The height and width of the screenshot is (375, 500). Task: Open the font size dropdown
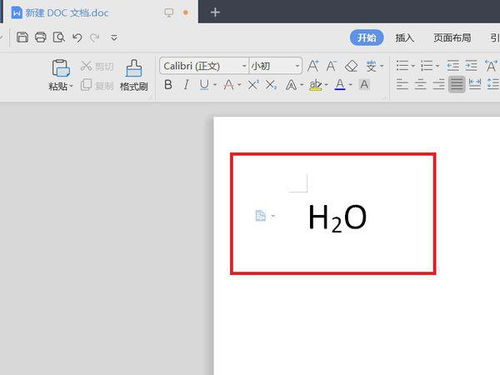click(275, 66)
